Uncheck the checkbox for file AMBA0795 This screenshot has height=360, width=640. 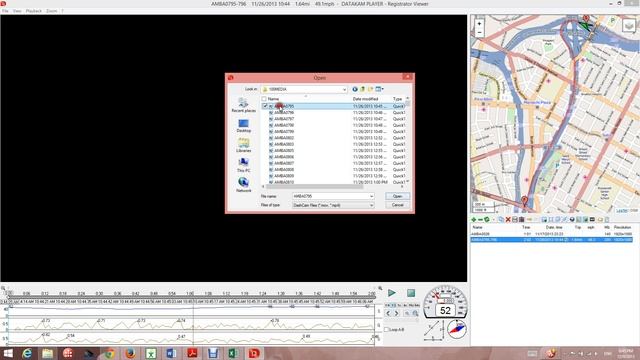(265, 106)
